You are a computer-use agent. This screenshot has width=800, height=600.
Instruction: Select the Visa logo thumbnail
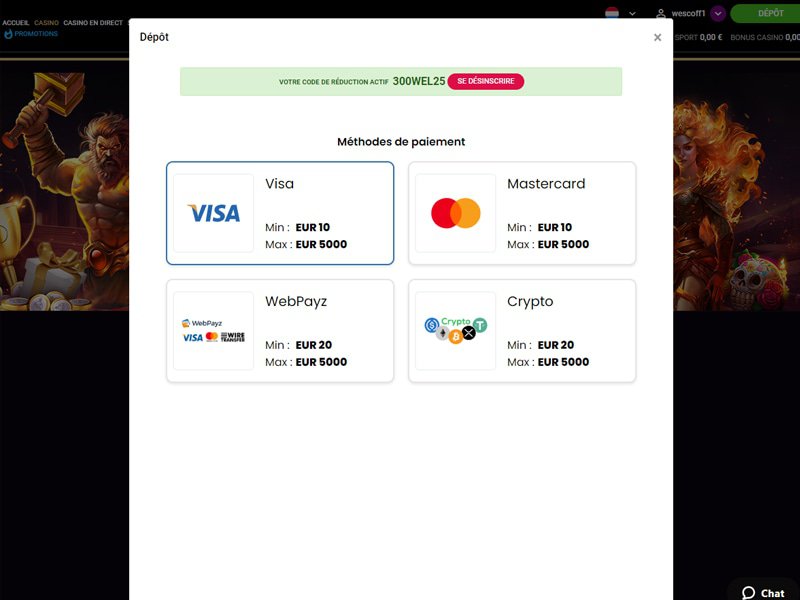click(x=213, y=213)
